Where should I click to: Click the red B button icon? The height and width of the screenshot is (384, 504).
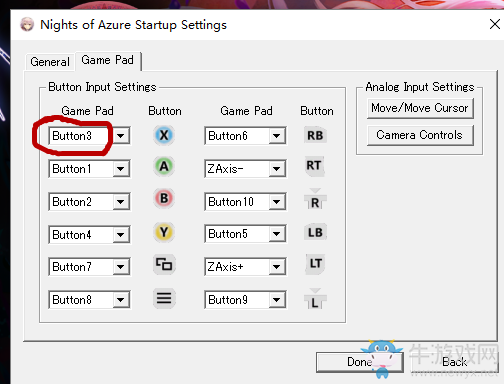pyautogui.click(x=164, y=198)
